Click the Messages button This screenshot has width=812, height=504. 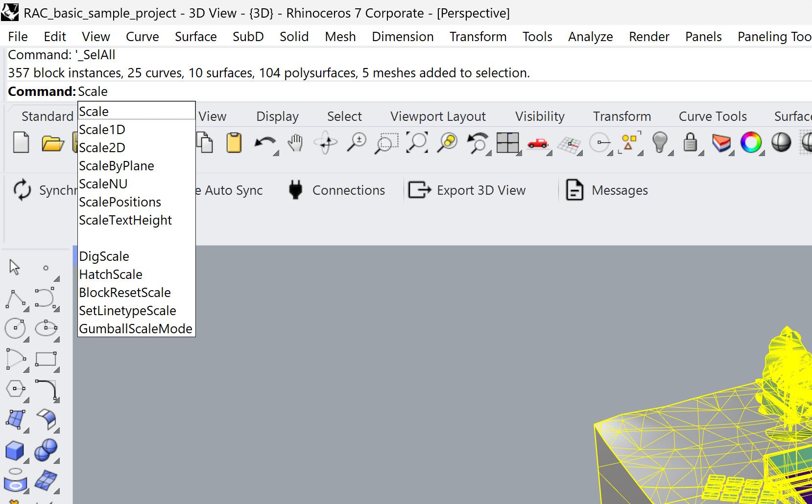click(x=607, y=190)
